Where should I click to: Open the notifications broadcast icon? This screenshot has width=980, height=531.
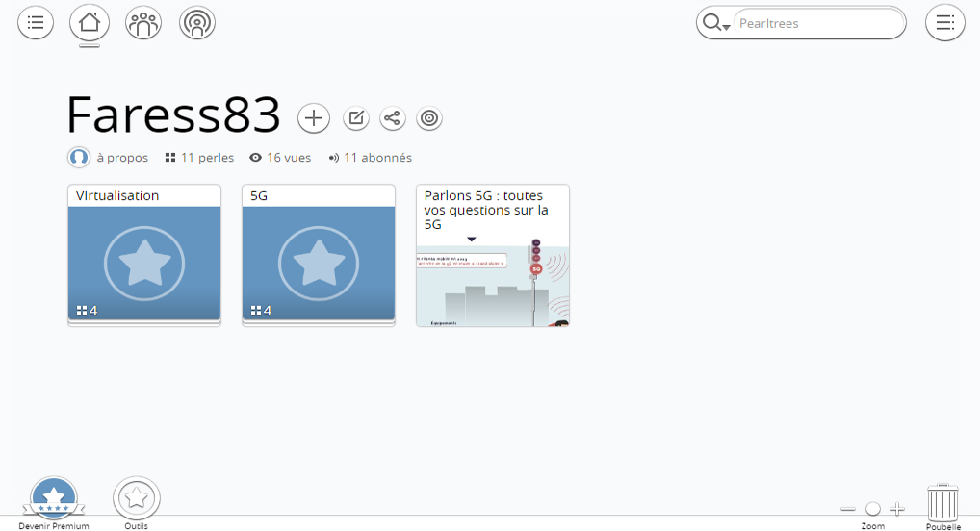[x=197, y=23]
